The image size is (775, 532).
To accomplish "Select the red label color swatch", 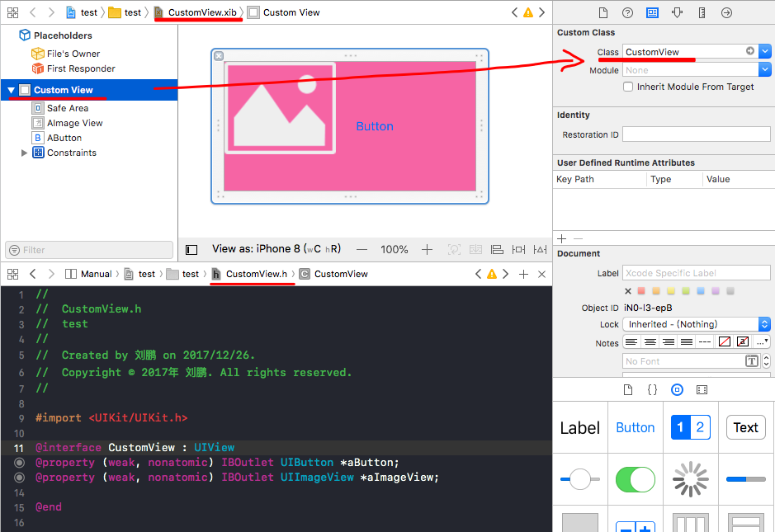I will tap(641, 291).
